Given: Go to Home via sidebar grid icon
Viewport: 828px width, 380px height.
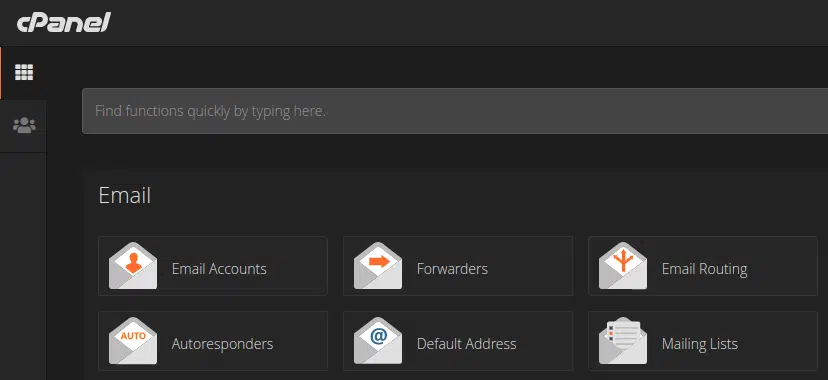Looking at the screenshot, I should (x=24, y=72).
